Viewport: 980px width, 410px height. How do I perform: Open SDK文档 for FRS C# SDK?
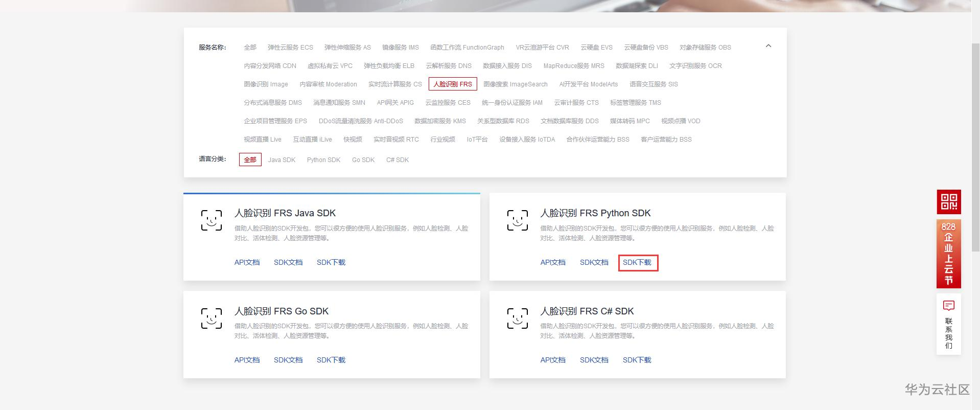click(x=594, y=360)
